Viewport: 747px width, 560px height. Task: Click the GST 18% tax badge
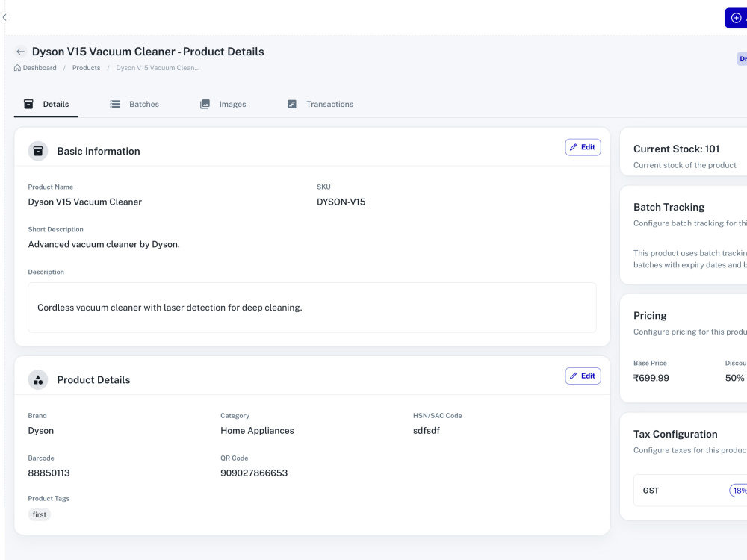click(739, 491)
